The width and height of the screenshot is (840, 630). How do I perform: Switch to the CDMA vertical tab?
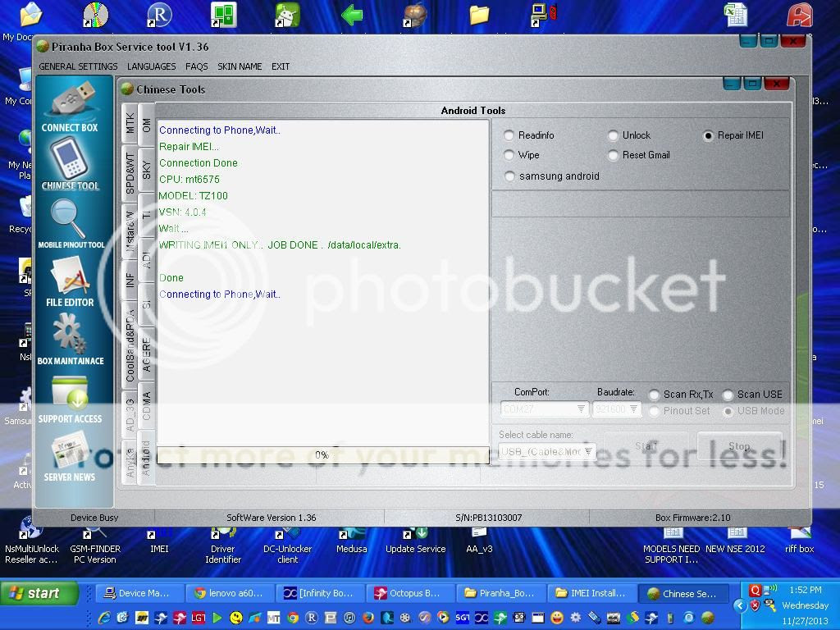coord(146,405)
